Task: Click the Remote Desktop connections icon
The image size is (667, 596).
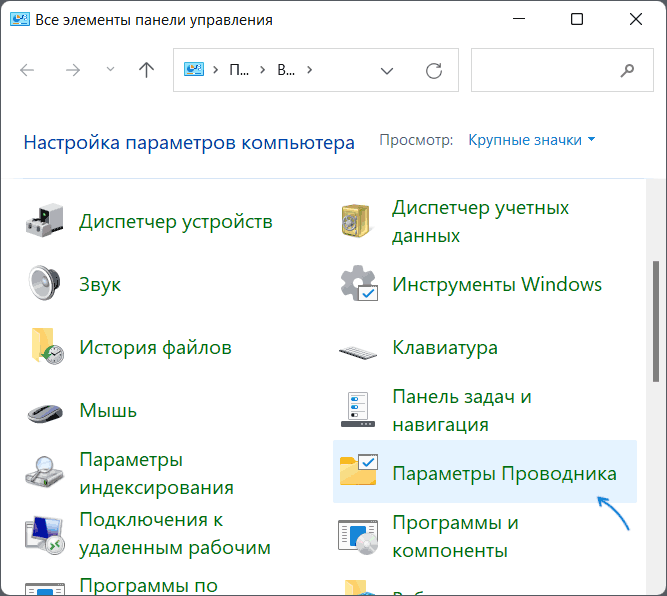Action: click(45, 535)
